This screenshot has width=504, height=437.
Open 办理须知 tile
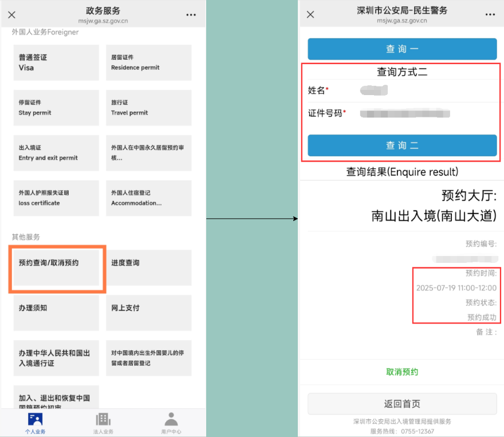56,313
